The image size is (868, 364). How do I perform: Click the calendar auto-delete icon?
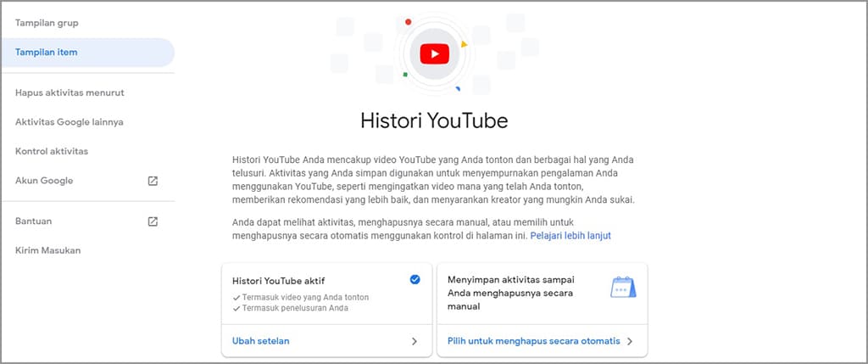point(623,287)
